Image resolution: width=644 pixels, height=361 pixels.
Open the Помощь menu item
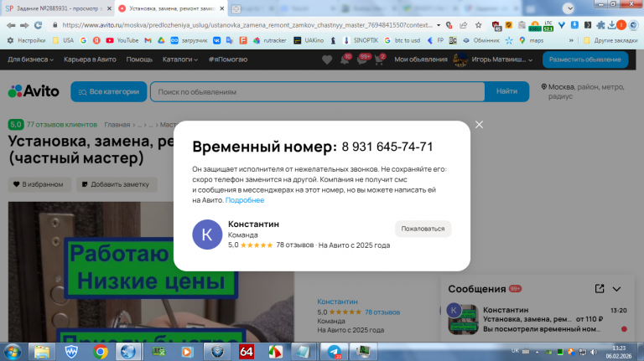tap(139, 59)
